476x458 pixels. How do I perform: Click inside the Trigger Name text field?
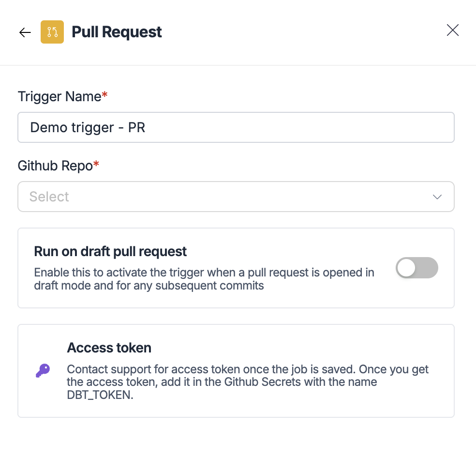[x=236, y=127]
